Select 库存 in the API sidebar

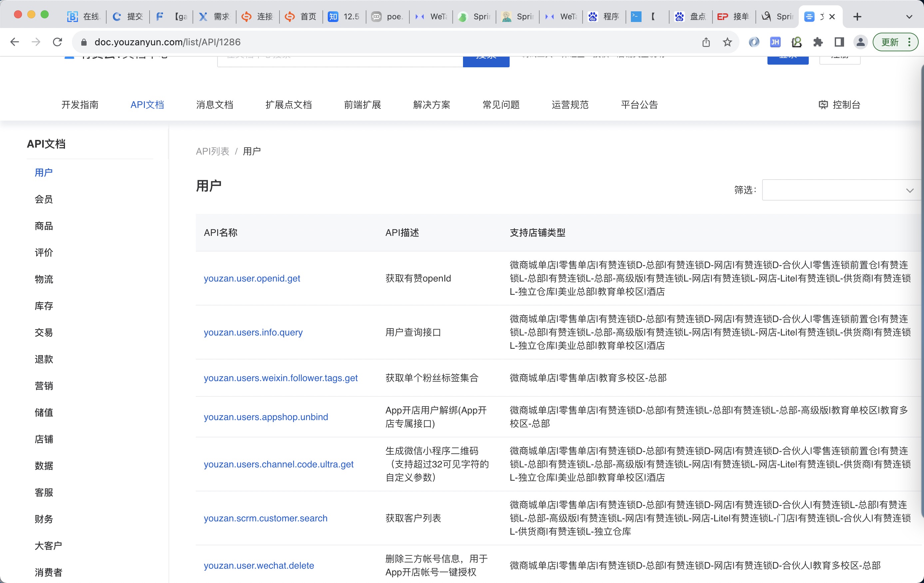[44, 306]
